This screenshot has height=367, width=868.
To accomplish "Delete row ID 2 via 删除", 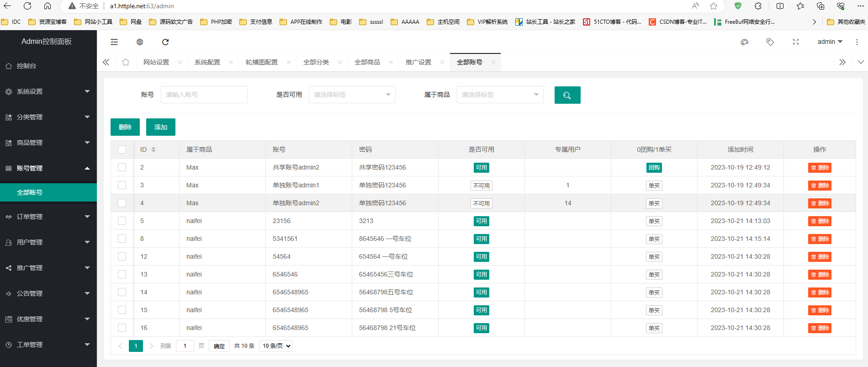I will pos(820,168).
